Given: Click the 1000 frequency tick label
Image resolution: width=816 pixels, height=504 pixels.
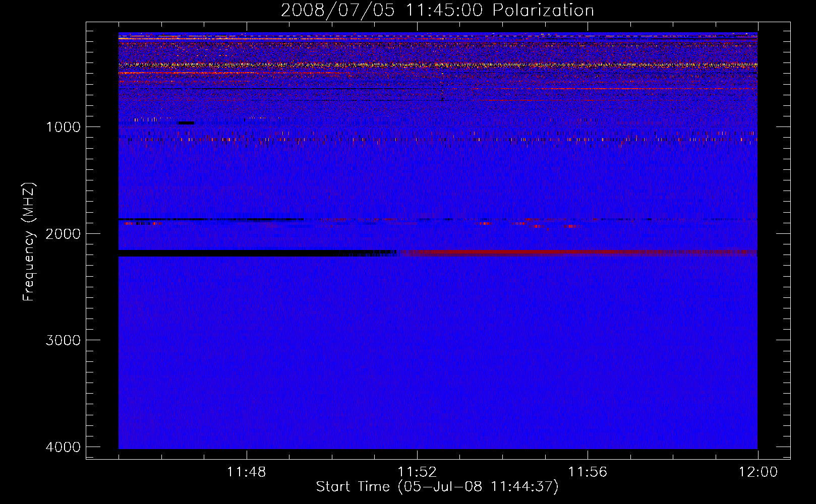Looking at the screenshot, I should (63, 127).
